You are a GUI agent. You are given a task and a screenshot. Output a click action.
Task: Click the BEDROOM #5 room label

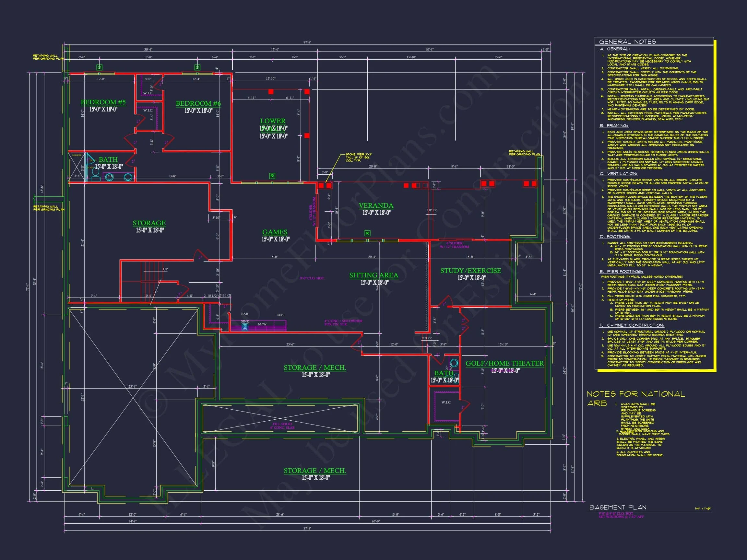pyautogui.click(x=103, y=102)
